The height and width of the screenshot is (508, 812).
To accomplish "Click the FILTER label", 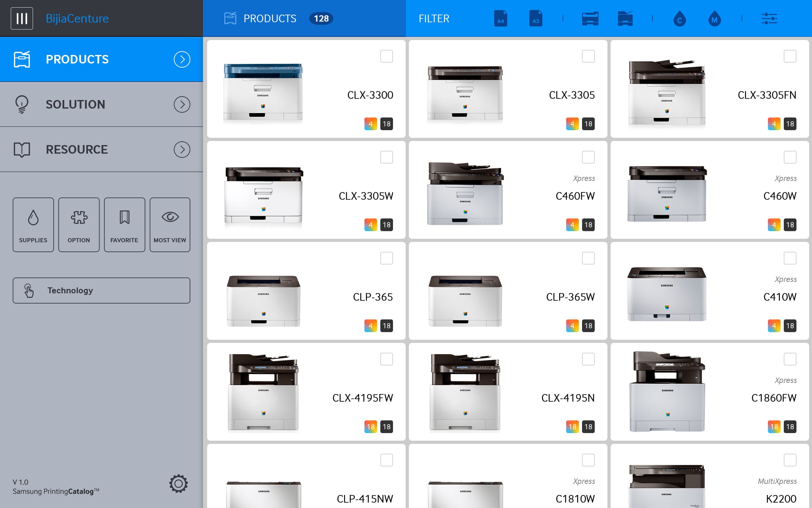I will click(x=434, y=18).
